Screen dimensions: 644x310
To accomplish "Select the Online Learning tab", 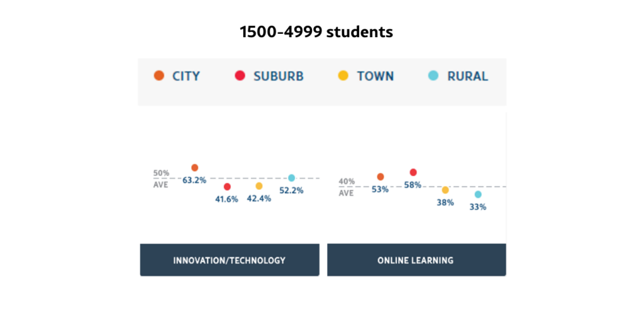I will 416,260.
